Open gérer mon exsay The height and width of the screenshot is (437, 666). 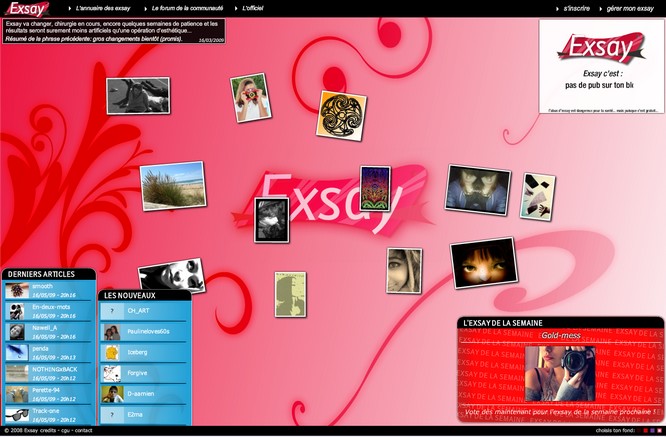[x=630, y=8]
